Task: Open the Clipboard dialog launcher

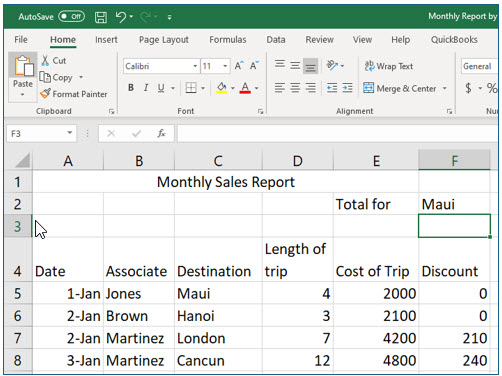Action: 112,112
